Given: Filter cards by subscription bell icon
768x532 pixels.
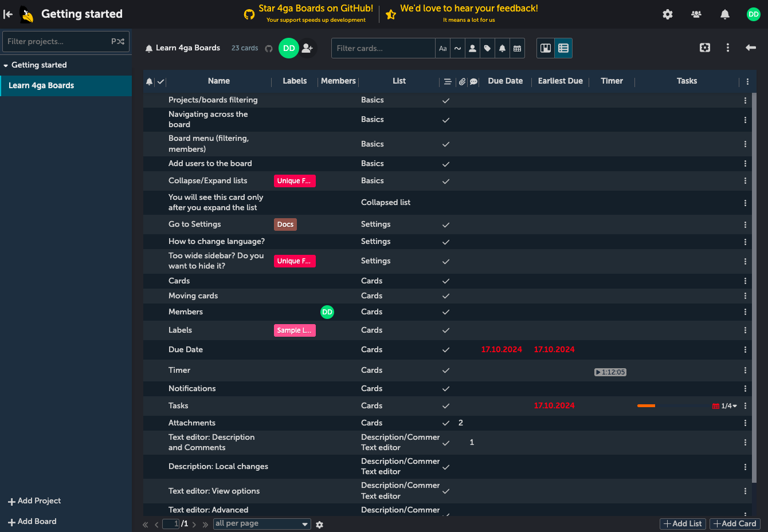Looking at the screenshot, I should (x=502, y=48).
